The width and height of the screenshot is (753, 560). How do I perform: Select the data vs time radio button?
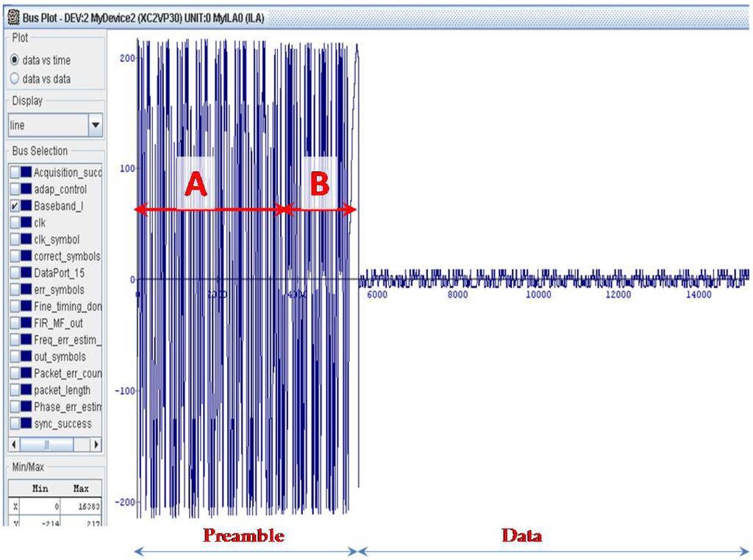click(x=15, y=60)
